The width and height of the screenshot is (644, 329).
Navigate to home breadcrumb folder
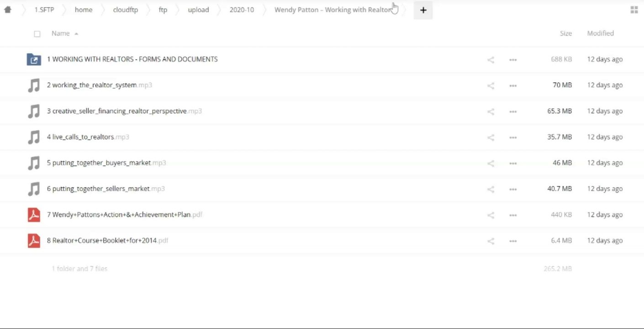pos(84,10)
